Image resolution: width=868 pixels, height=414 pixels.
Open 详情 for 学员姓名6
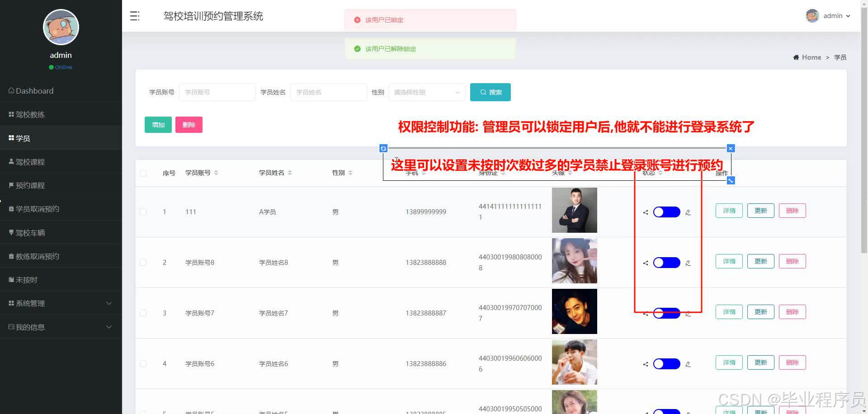pyautogui.click(x=729, y=362)
